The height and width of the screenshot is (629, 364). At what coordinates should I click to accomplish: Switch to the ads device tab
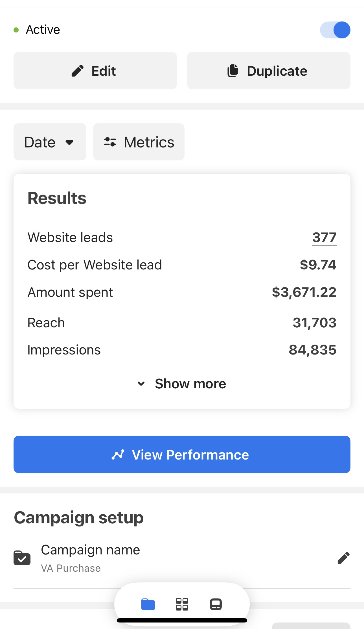[x=216, y=604]
